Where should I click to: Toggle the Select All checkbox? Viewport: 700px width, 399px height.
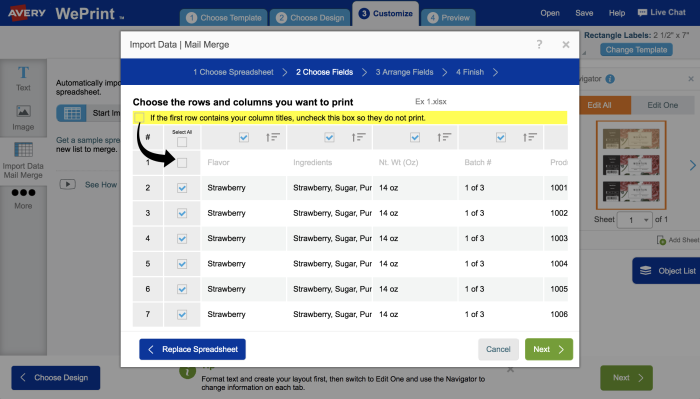(182, 142)
